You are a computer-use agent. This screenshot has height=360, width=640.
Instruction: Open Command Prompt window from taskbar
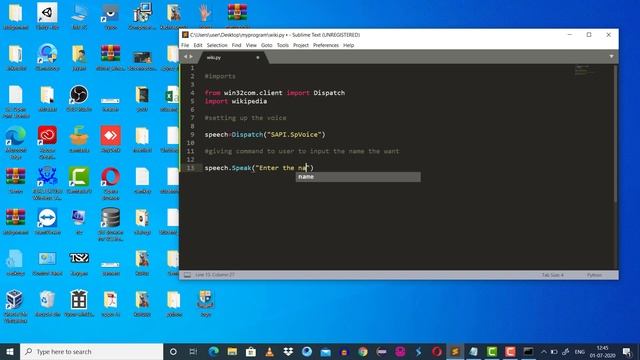(x=528, y=351)
